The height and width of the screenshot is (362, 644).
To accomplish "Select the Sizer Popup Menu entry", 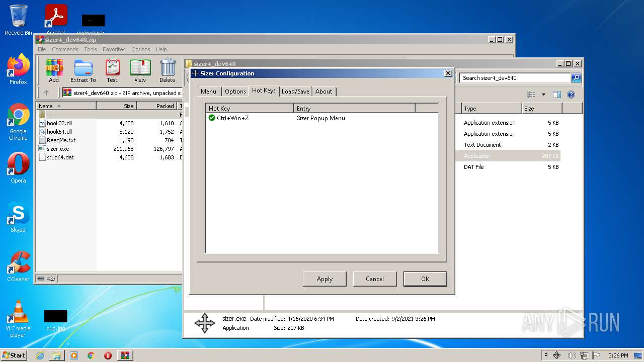I will click(x=321, y=118).
